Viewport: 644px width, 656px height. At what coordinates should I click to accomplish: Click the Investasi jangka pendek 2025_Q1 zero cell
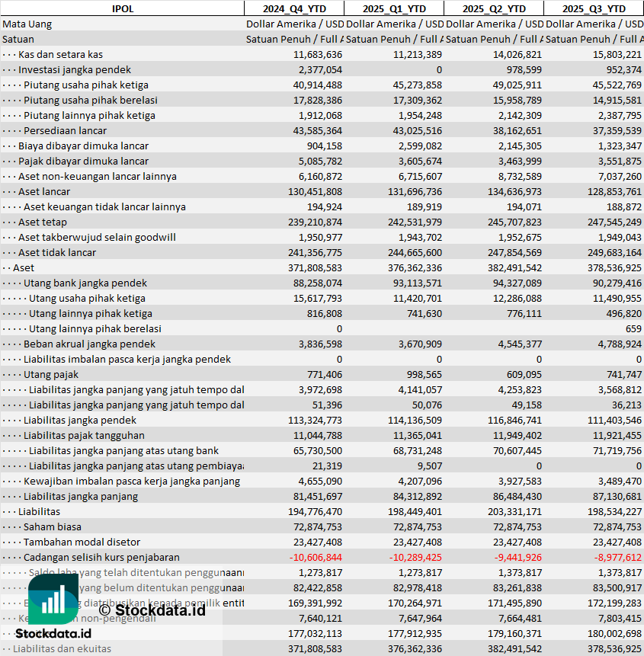[x=438, y=69]
